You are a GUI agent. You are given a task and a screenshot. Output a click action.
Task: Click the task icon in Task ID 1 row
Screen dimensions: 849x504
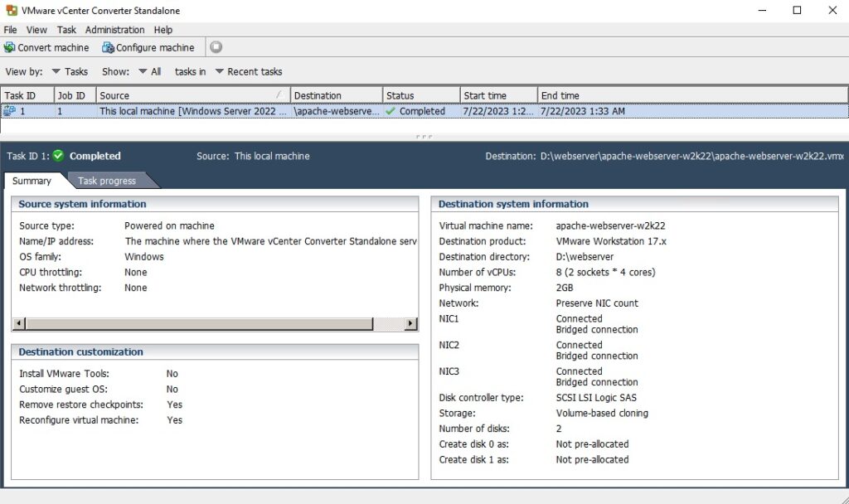tap(9, 111)
